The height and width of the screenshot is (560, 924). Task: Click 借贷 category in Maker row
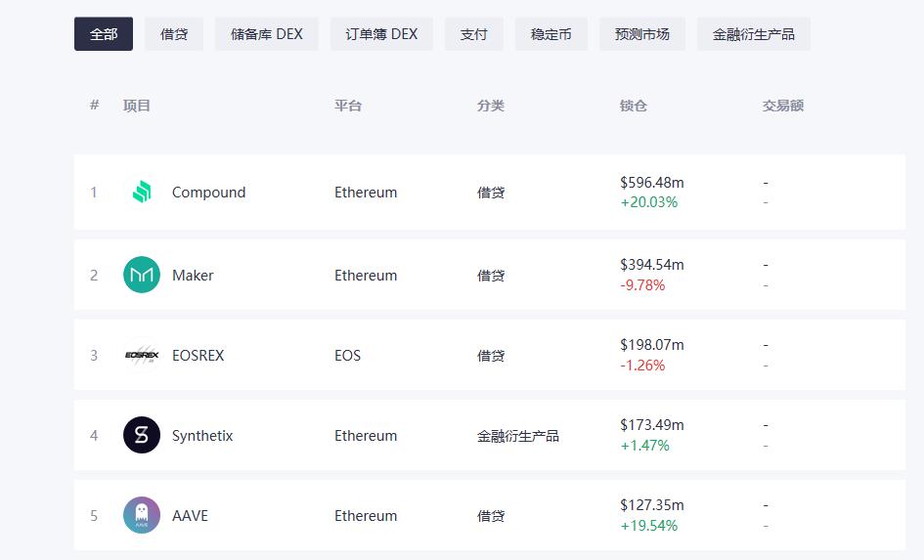tap(490, 275)
